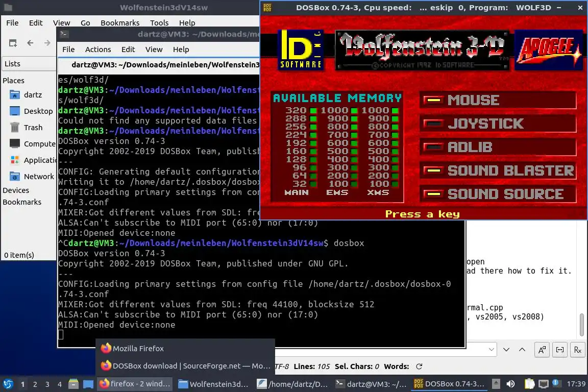Open file manager Help menu
The width and height of the screenshot is (588, 392).
(187, 23)
